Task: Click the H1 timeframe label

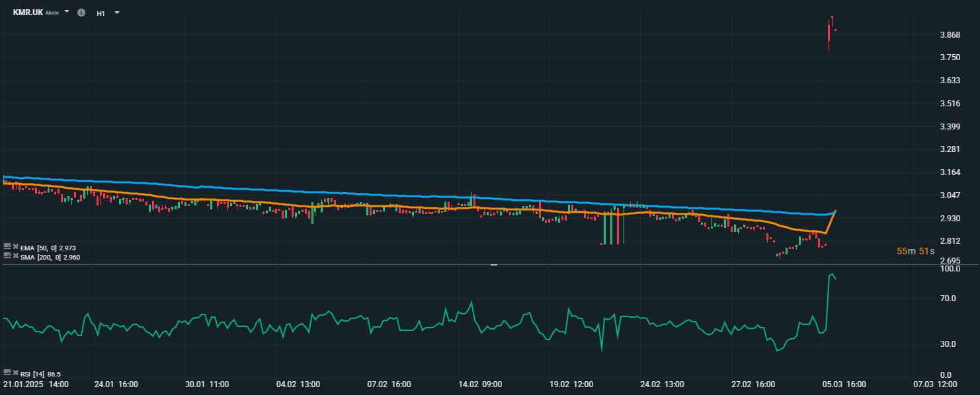Action: [x=101, y=13]
